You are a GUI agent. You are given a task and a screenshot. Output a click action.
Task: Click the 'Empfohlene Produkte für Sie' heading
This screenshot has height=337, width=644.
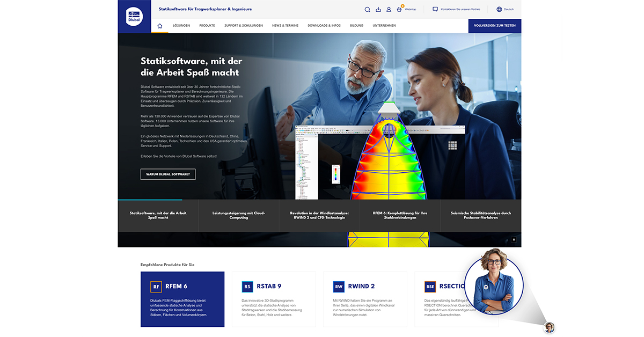[167, 265]
